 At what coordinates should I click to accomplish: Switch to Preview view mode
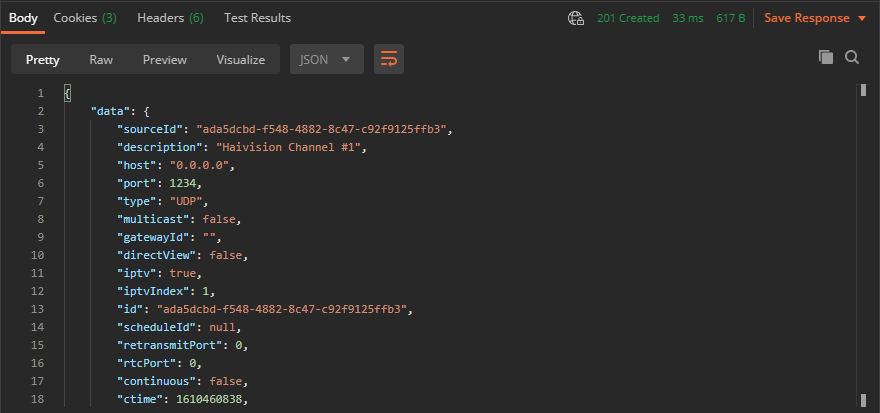point(164,59)
